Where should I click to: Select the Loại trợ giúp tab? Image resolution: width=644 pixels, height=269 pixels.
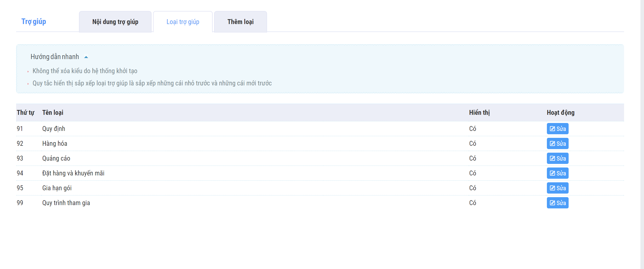(x=183, y=22)
